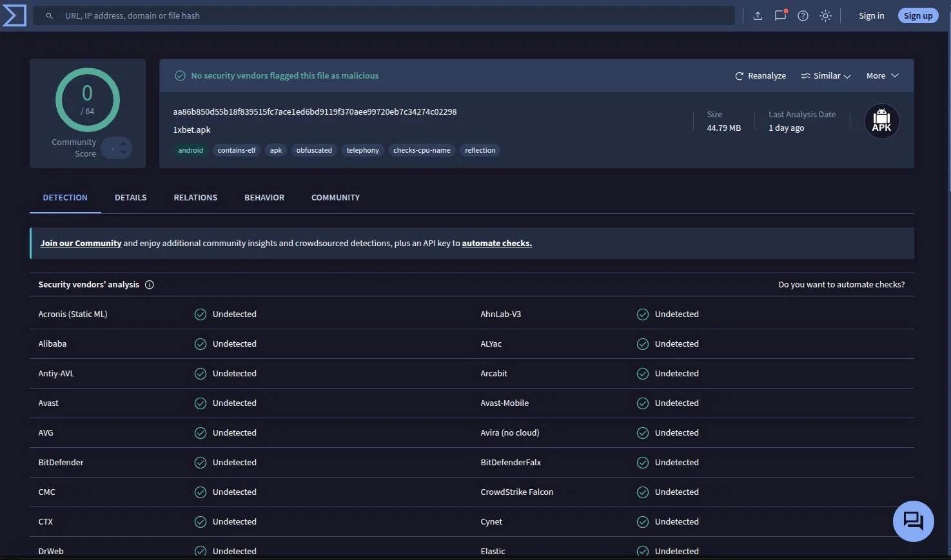Viewport: 951px width, 560px height.
Task: Click the obfuscated tag
Action: tap(314, 150)
